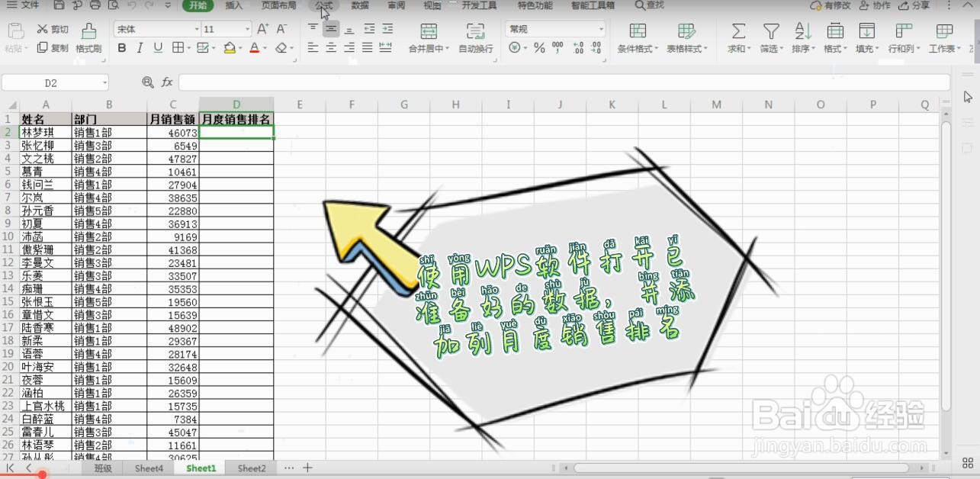Switch to the Formulas (公式) tab

click(x=324, y=5)
